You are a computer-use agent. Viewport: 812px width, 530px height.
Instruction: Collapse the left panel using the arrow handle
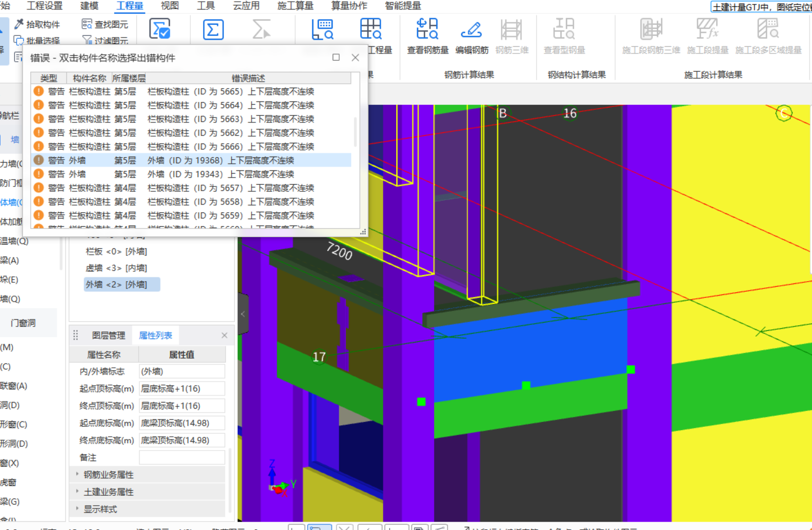(243, 314)
